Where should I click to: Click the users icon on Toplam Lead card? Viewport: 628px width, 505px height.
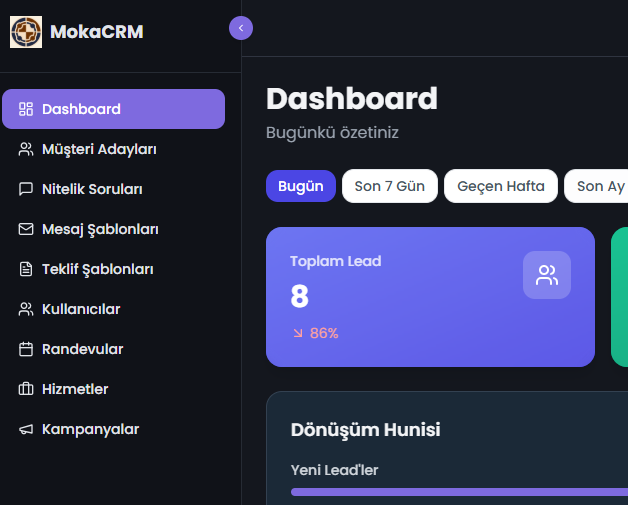coord(547,275)
